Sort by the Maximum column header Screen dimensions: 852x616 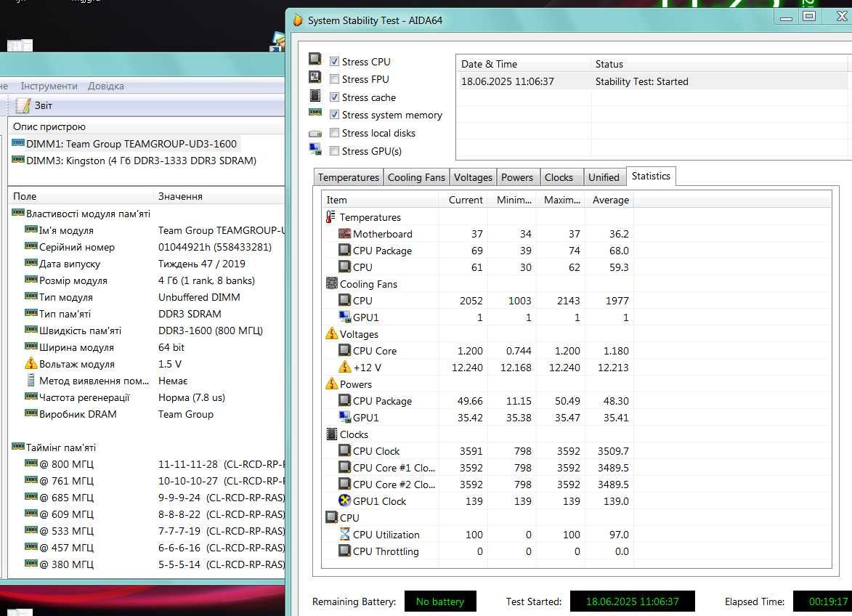[560, 200]
